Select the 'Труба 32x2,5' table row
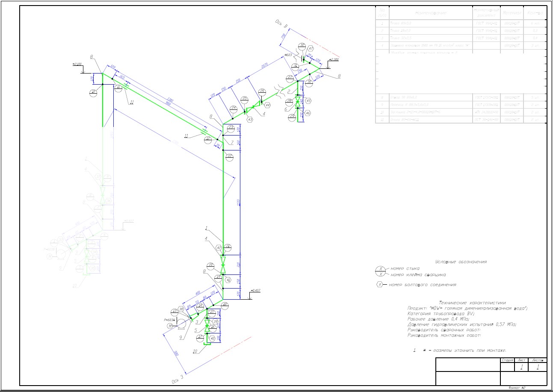Screen dimensions: 553x392 (x=461, y=38)
